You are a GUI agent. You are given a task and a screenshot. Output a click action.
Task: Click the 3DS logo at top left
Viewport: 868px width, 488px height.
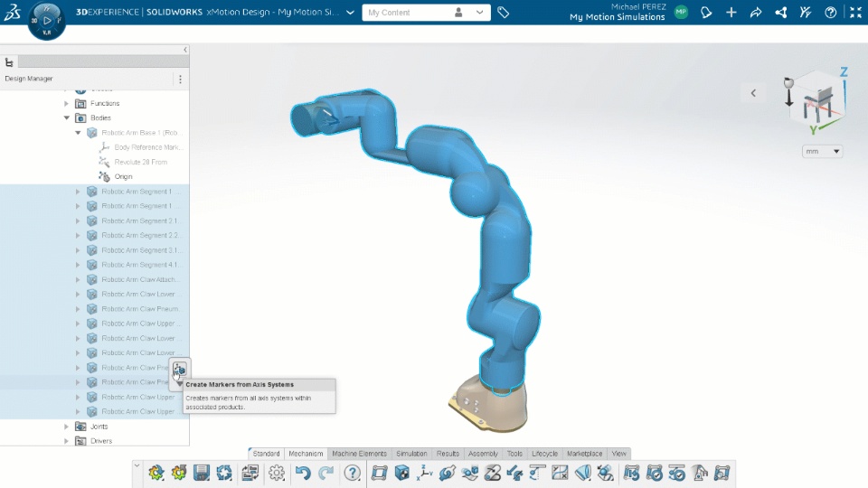12,12
